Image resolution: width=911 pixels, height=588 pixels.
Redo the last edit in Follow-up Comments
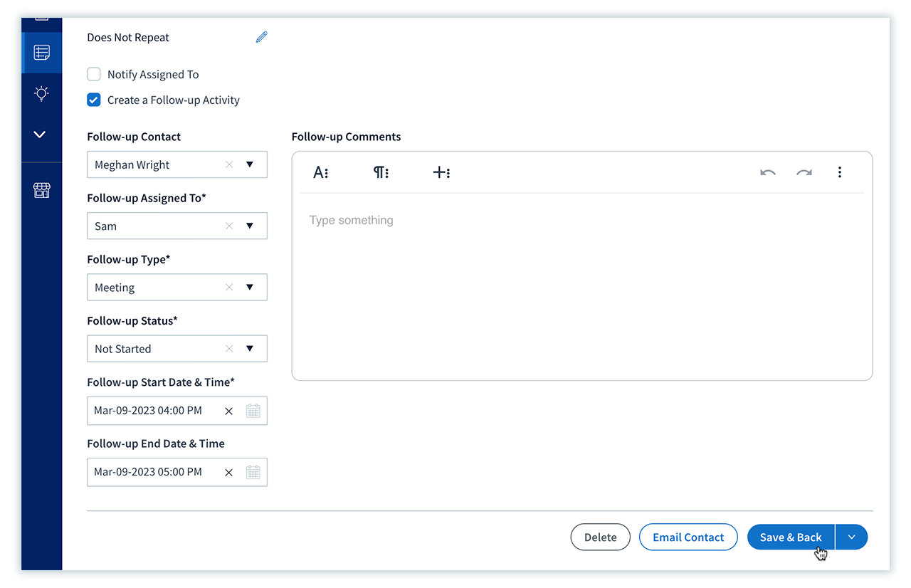click(804, 172)
